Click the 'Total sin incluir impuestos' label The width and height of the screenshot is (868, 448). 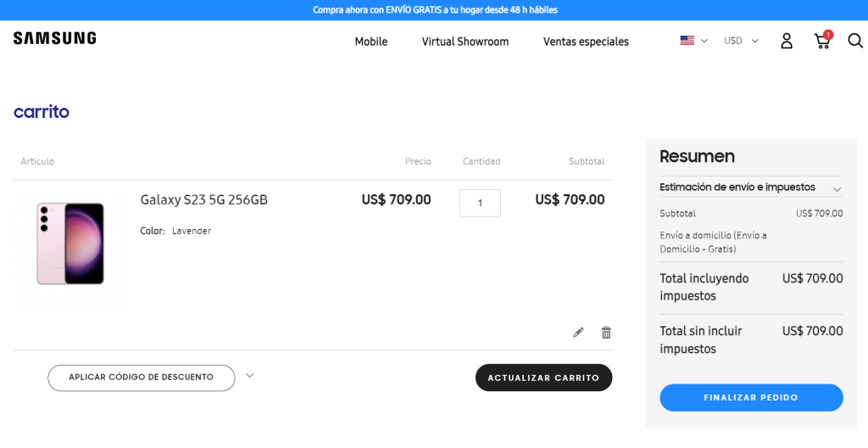[701, 340]
